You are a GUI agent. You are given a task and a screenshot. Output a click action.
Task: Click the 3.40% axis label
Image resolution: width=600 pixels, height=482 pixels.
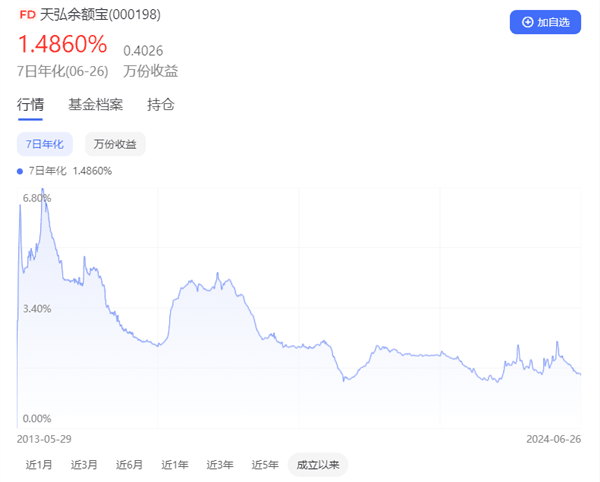tap(37, 309)
